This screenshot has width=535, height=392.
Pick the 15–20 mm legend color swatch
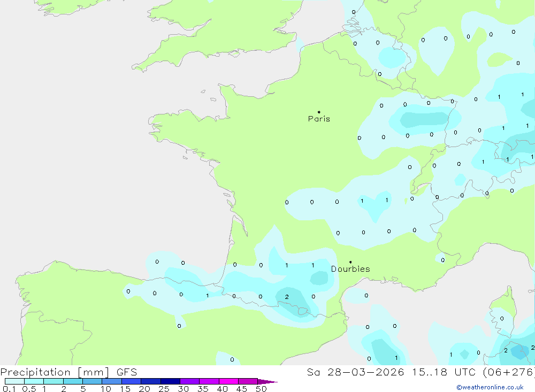131,381
